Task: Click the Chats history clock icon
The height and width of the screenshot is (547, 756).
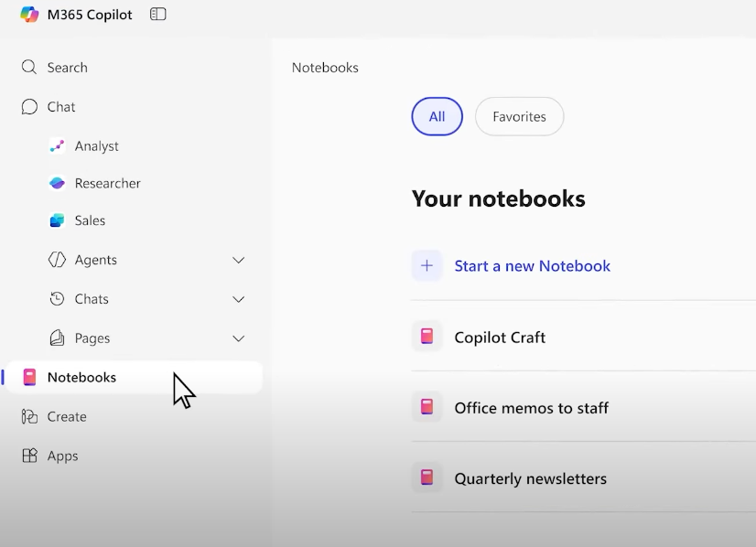Action: pos(57,299)
